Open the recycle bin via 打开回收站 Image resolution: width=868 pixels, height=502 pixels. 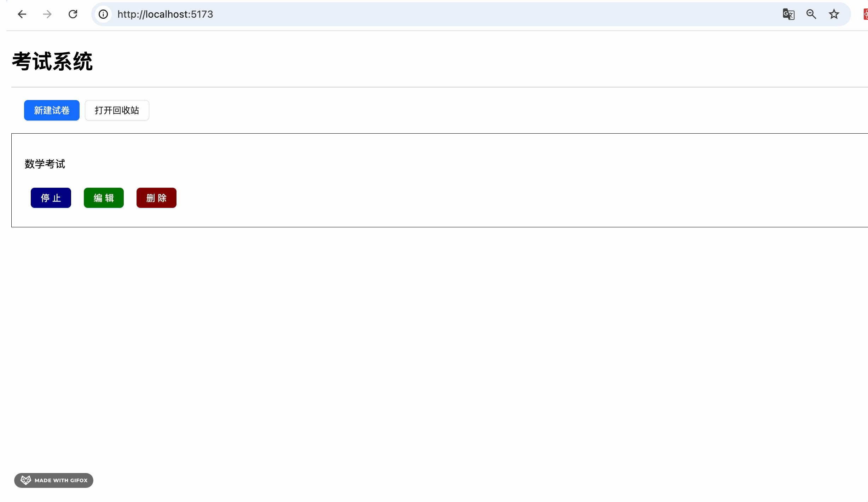pyautogui.click(x=117, y=110)
